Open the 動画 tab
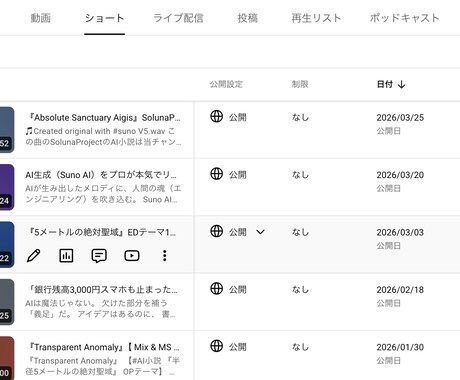This screenshot has width=460, height=380. coord(41,18)
